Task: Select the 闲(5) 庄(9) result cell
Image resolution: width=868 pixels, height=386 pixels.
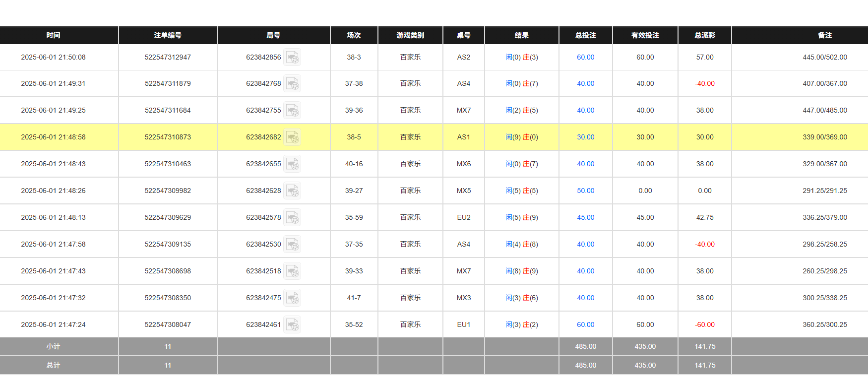Action: click(521, 218)
